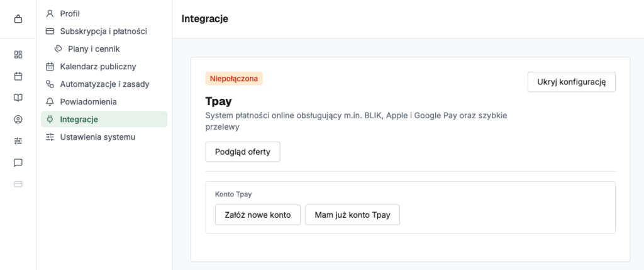Open Subskrypcja i płatności section
This screenshot has width=644, height=270.
point(104,31)
